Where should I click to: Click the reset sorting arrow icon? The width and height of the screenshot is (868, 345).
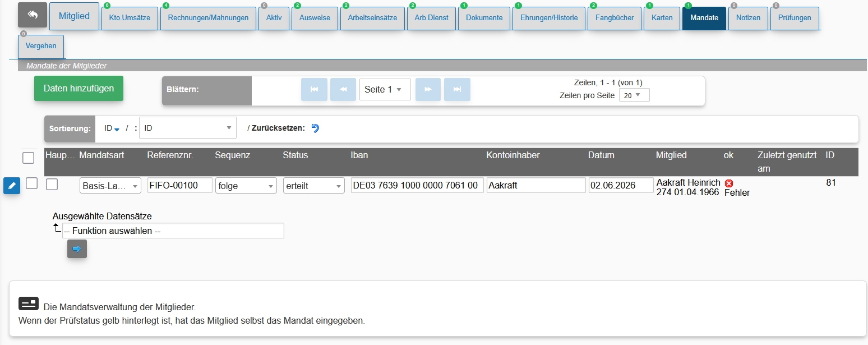pyautogui.click(x=315, y=128)
